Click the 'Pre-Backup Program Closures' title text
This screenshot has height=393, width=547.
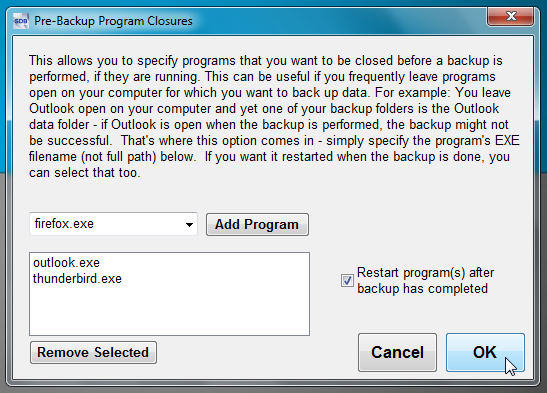pyautogui.click(x=113, y=21)
